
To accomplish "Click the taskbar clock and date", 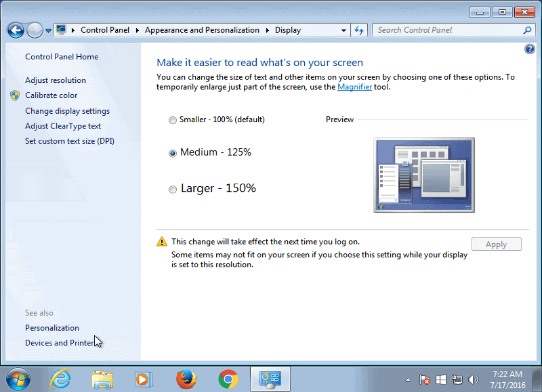I will (508, 379).
